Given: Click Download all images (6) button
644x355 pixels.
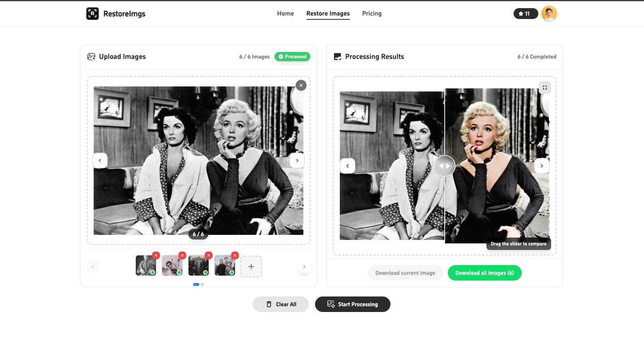Looking at the screenshot, I should pyautogui.click(x=485, y=273).
